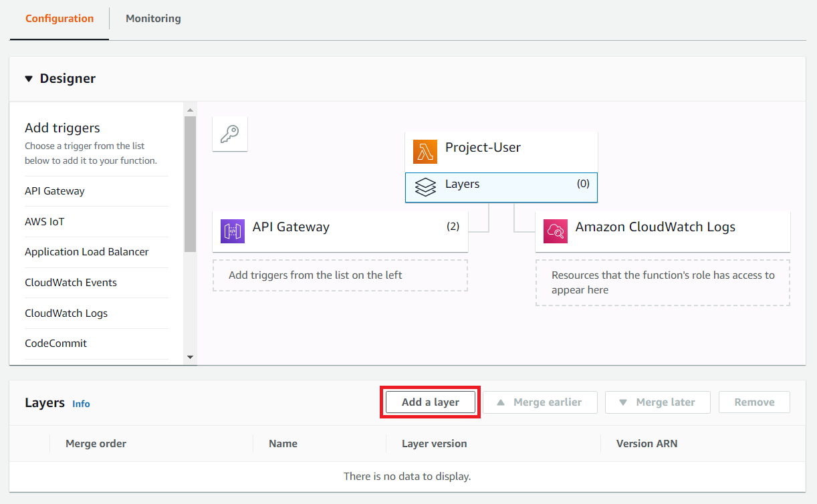817x504 pixels.
Task: Select Amazon CloudWatch Logs resource card
Action: click(663, 231)
